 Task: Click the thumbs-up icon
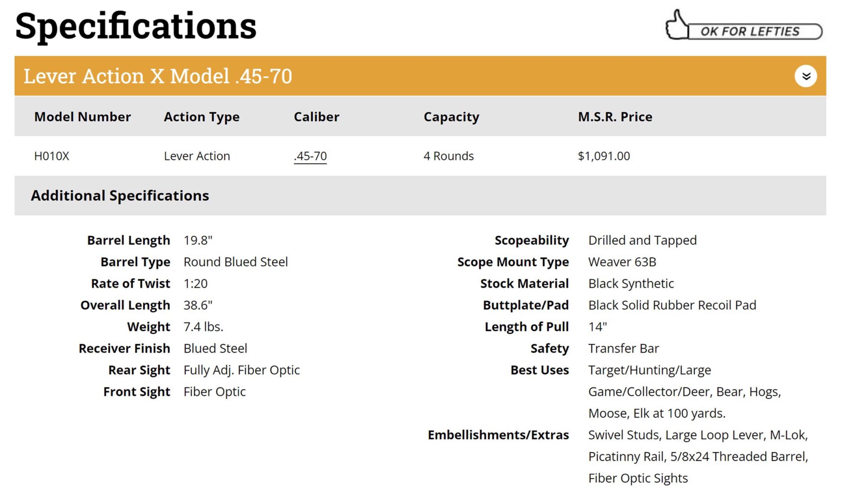tap(676, 25)
